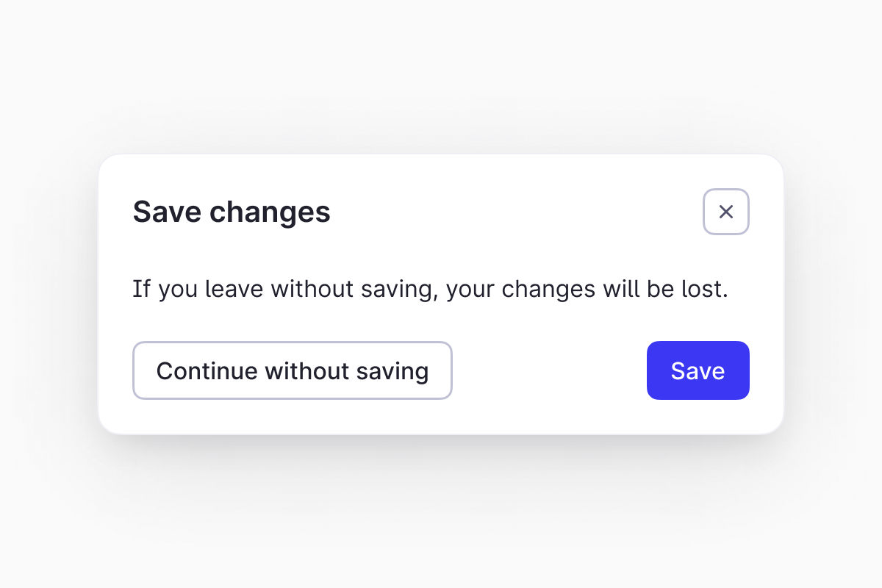Screen dimensions: 882x588
Task: Select the outlined square X button
Action: coord(726,212)
